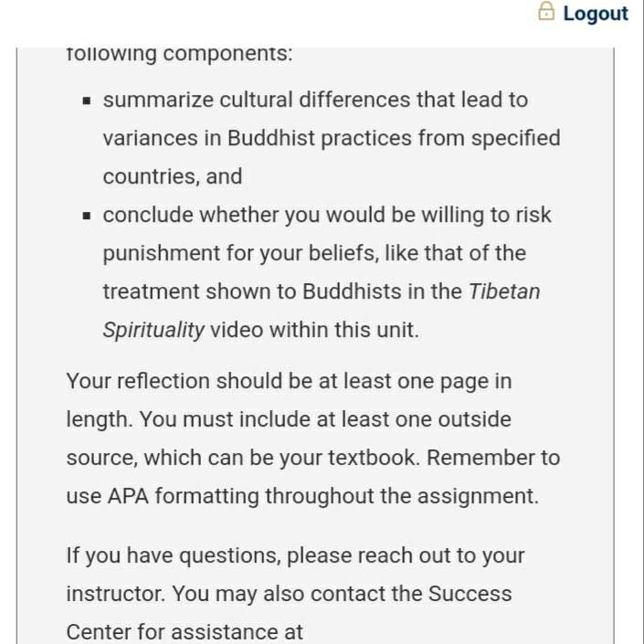The height and width of the screenshot is (644, 644).
Task: Click the line "summarize cultural differences that lead to"
Action: coord(315,100)
